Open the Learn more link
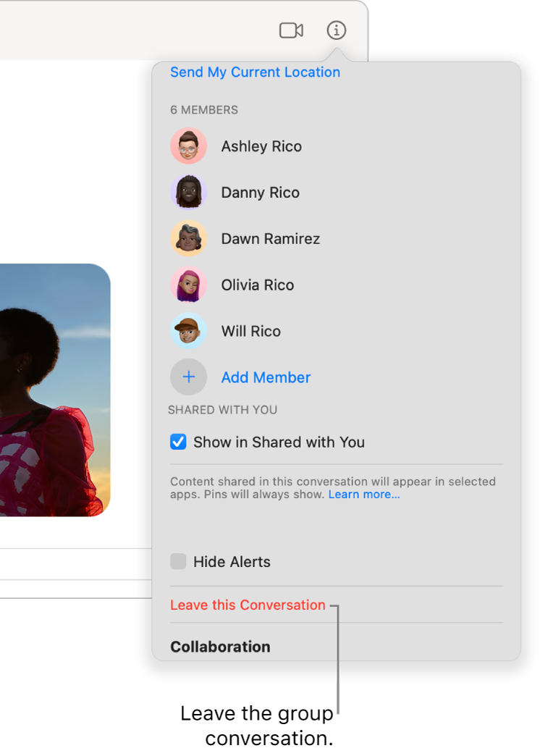 (x=364, y=494)
